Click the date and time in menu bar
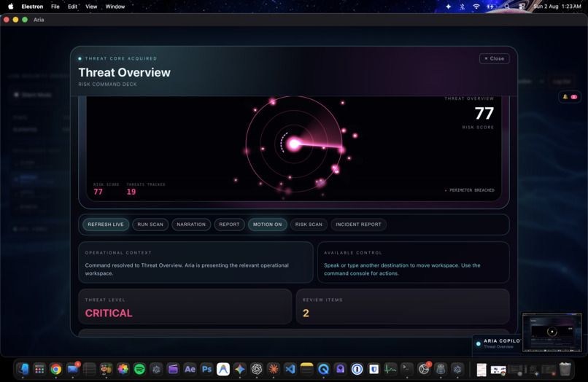Screen dimensions: 588x382 coord(557,7)
